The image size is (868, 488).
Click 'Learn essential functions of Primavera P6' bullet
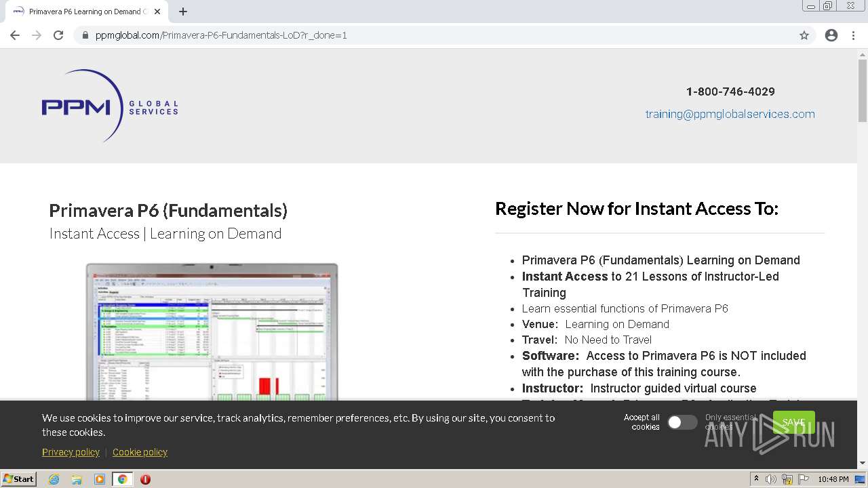[x=625, y=308]
